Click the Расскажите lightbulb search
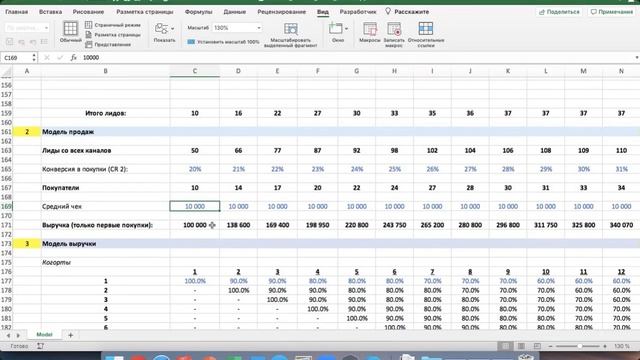640x360 pixels. coord(407,12)
